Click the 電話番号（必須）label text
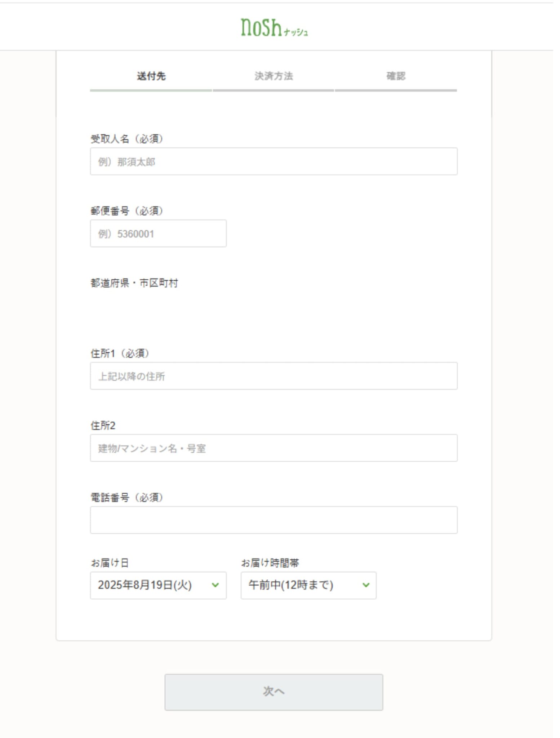Screen dimensions: 560x738 point(126,497)
